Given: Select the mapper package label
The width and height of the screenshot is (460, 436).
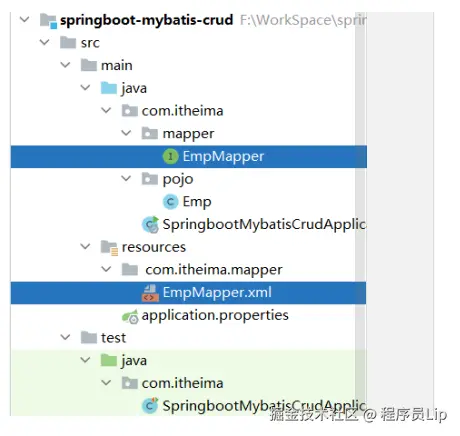Looking at the screenshot, I should point(188,134).
